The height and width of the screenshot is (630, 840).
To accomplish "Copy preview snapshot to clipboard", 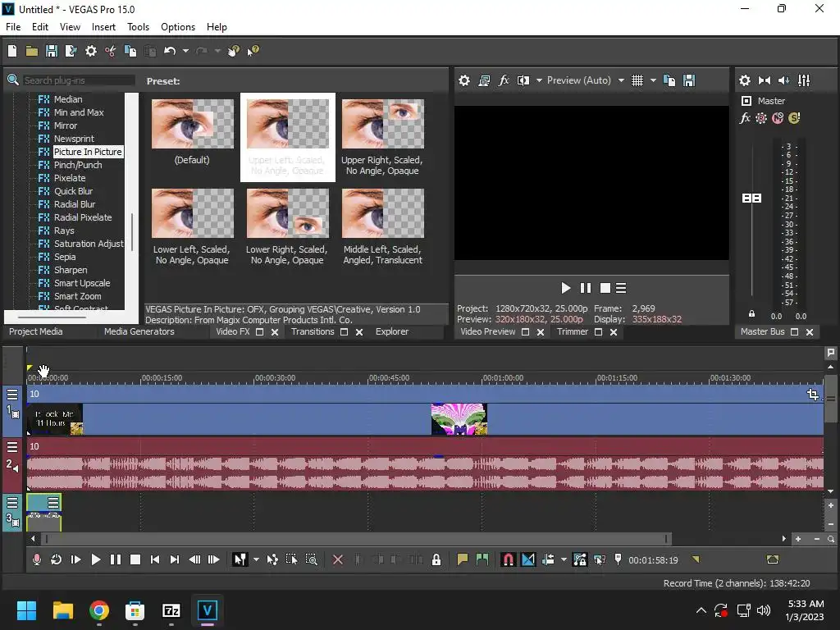I will 669,80.
